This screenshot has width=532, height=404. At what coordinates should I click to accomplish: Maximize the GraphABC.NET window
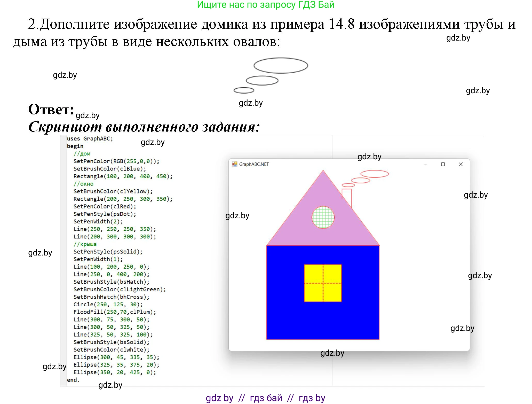(443, 164)
